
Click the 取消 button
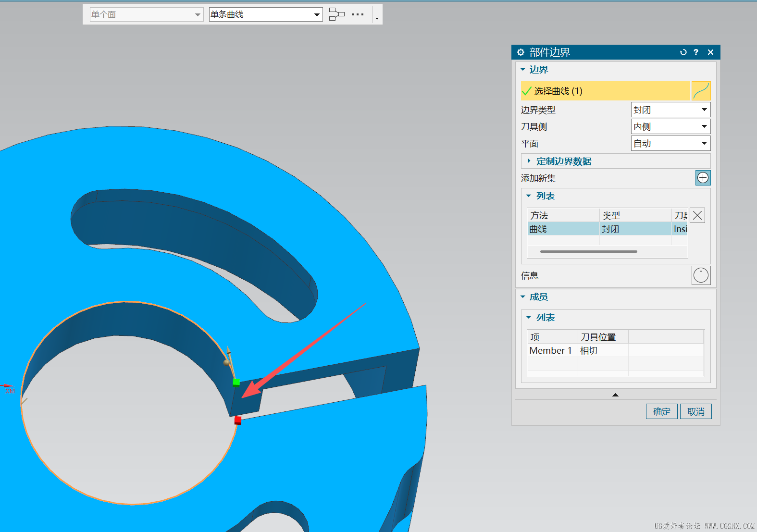pyautogui.click(x=695, y=411)
